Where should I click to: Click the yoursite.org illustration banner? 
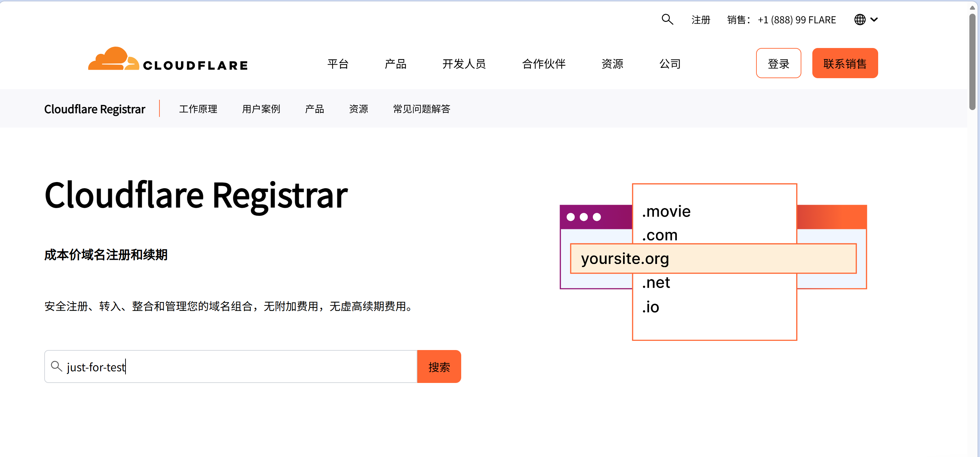click(713, 258)
